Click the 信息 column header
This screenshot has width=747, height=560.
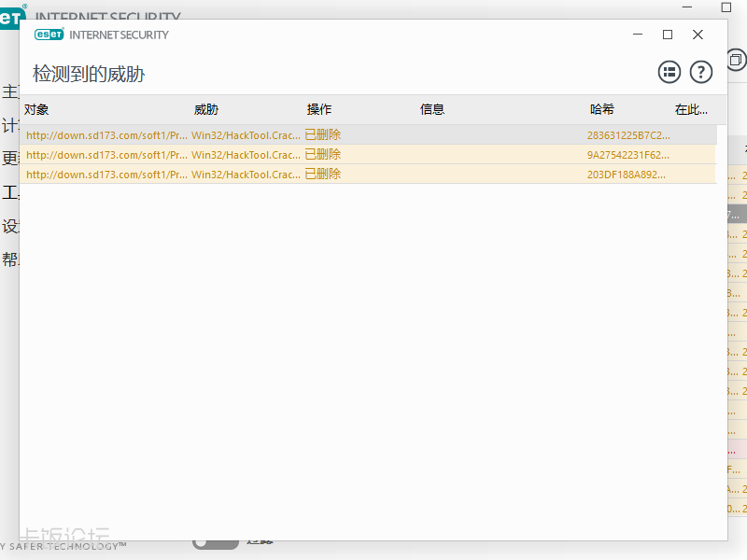click(432, 110)
